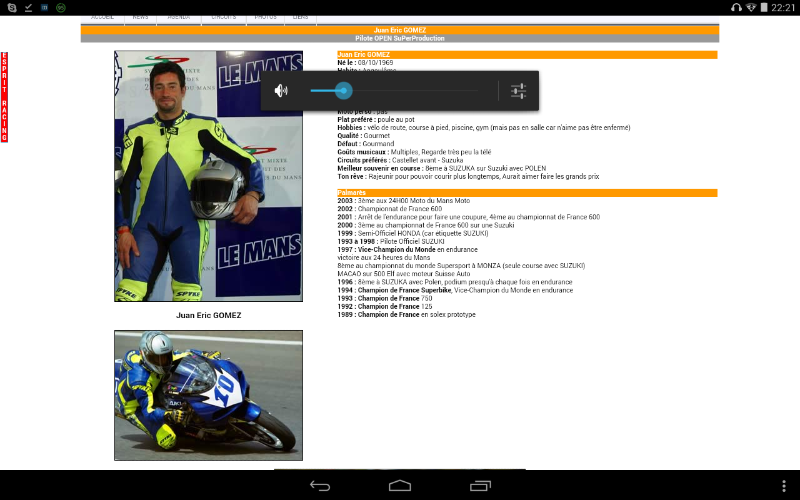Click the red ESPRIT RACING vertical banner
Viewport: 800px width, 500px height.
[4, 97]
